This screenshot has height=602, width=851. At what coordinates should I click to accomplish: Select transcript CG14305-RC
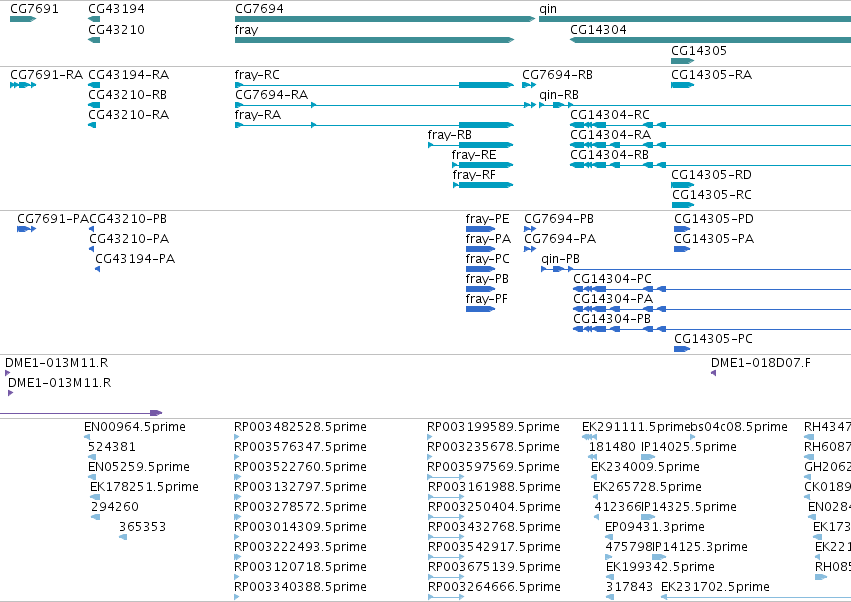[x=712, y=194]
